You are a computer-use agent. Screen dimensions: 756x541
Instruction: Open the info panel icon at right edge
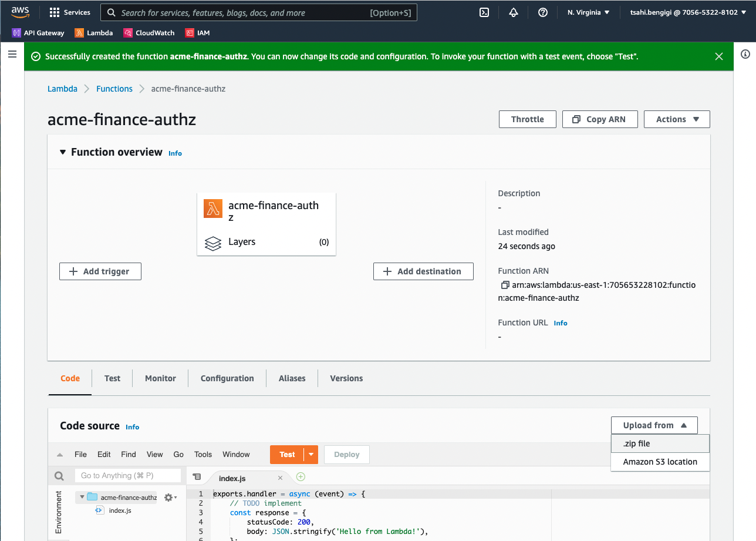click(x=745, y=54)
